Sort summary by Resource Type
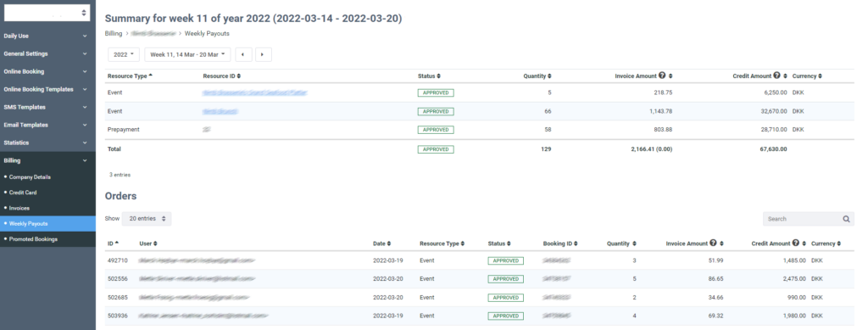868x330 pixels. [130, 76]
